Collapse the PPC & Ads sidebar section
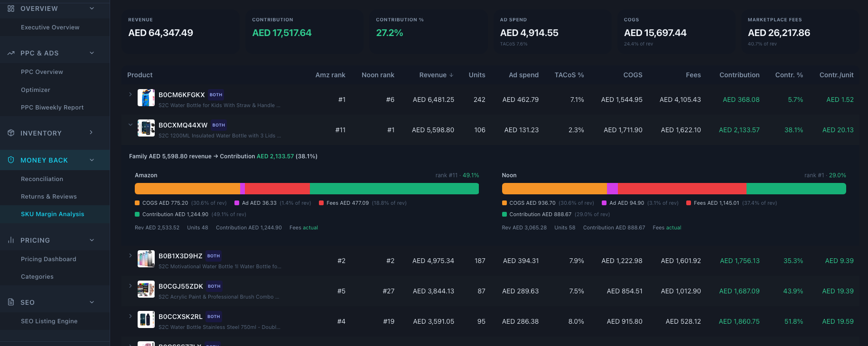The image size is (868, 346). click(92, 53)
